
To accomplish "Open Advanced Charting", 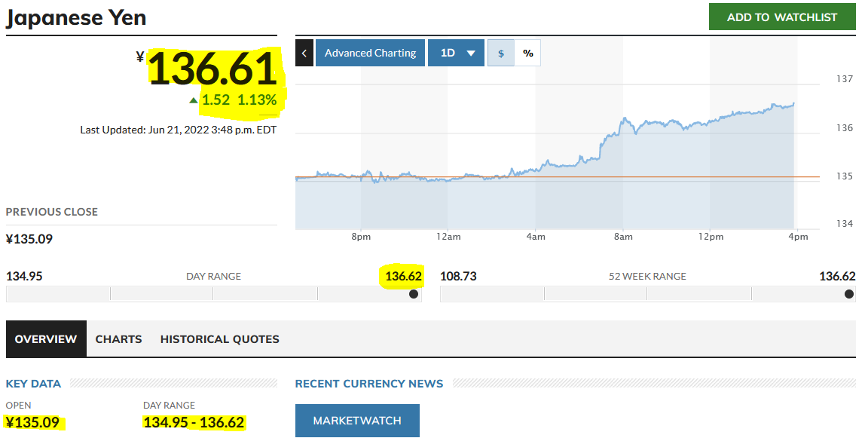I will (370, 53).
